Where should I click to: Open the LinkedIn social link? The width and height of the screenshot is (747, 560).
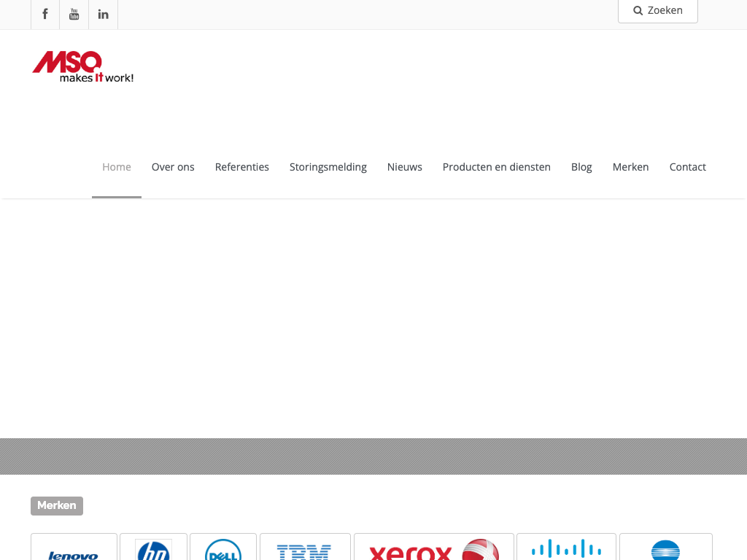(104, 15)
